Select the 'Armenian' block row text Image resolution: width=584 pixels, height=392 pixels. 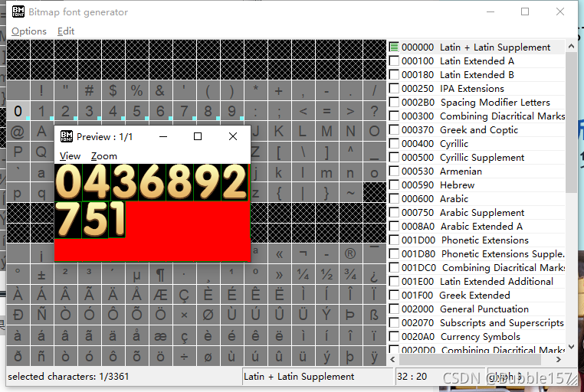click(x=461, y=171)
